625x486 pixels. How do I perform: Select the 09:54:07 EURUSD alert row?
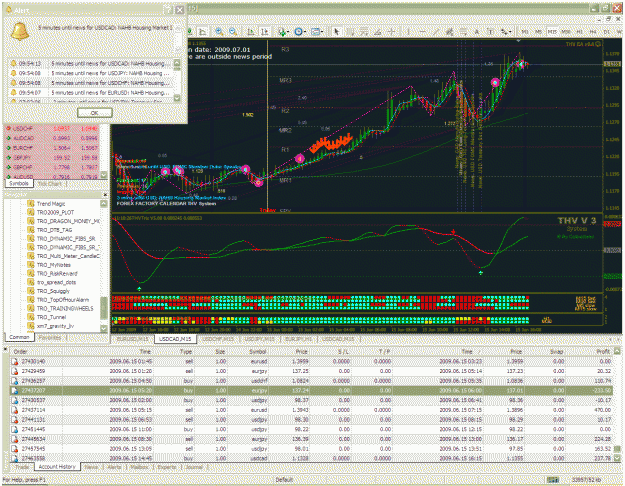coord(91,92)
